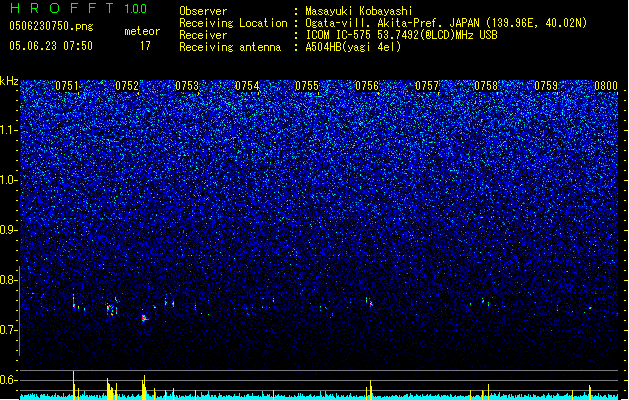Screen dimensions: 629x400
Task: Click the 0756 time marker
Action: (367, 86)
